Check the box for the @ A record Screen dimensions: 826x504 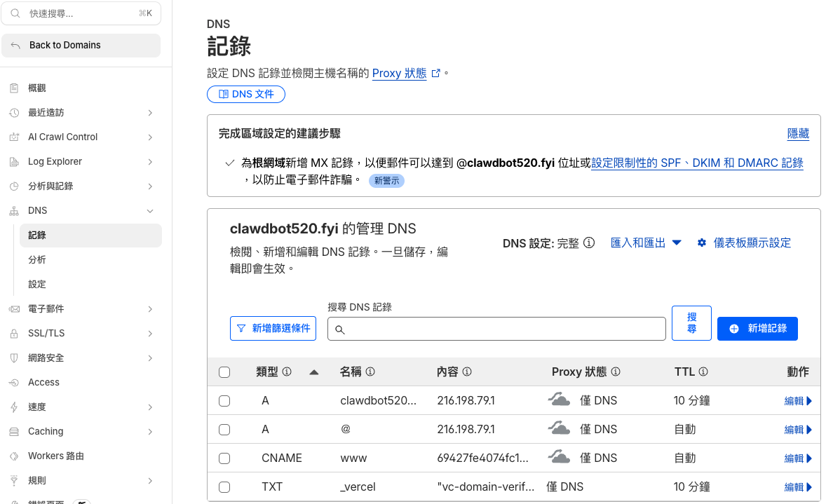pos(224,430)
